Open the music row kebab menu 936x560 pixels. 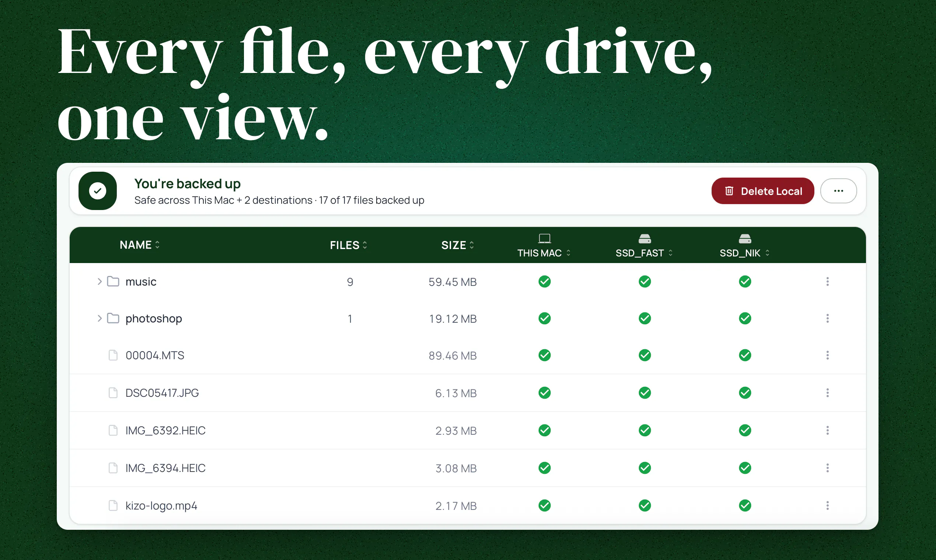pos(827,281)
